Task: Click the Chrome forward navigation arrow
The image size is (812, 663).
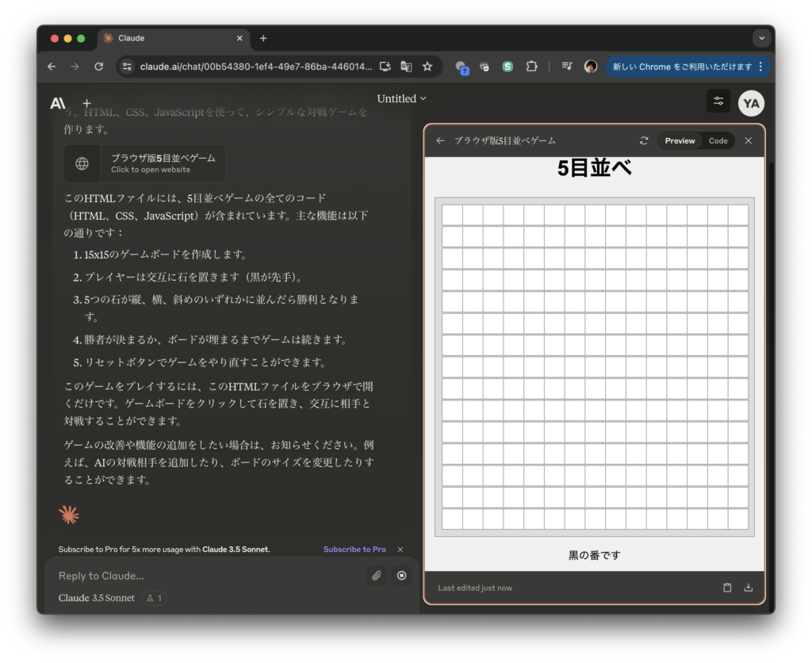Action: click(75, 67)
